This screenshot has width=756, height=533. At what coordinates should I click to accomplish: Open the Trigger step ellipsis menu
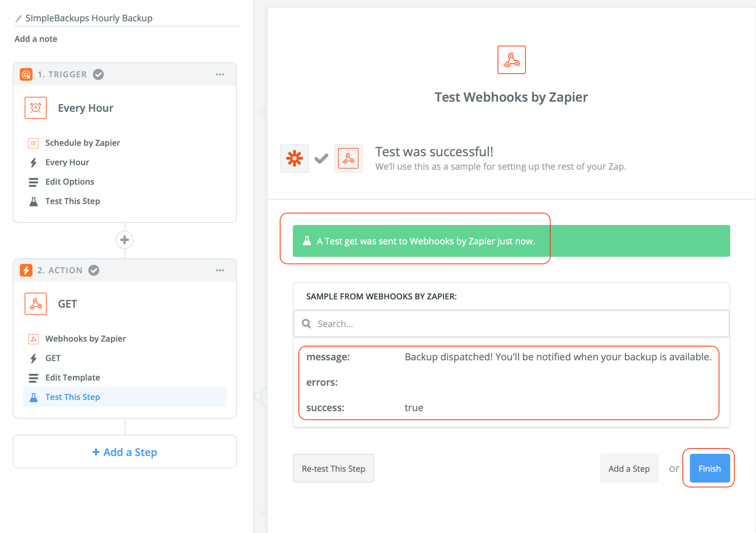(x=220, y=74)
